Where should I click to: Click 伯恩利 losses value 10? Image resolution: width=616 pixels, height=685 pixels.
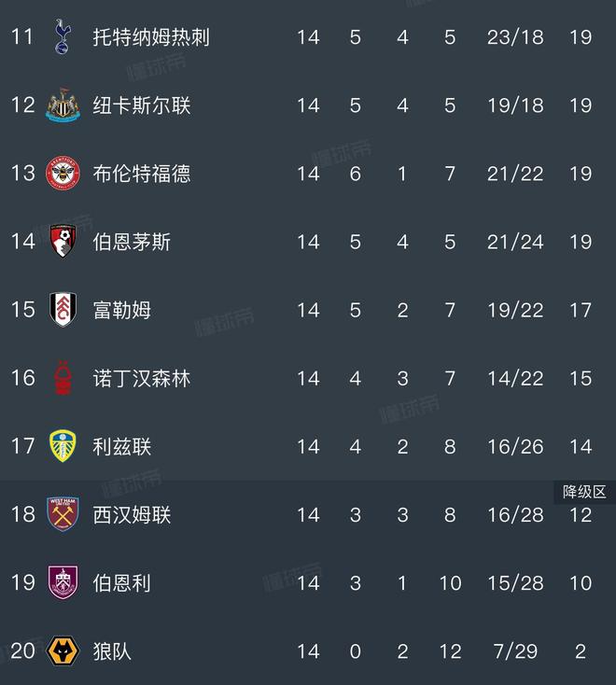click(450, 583)
